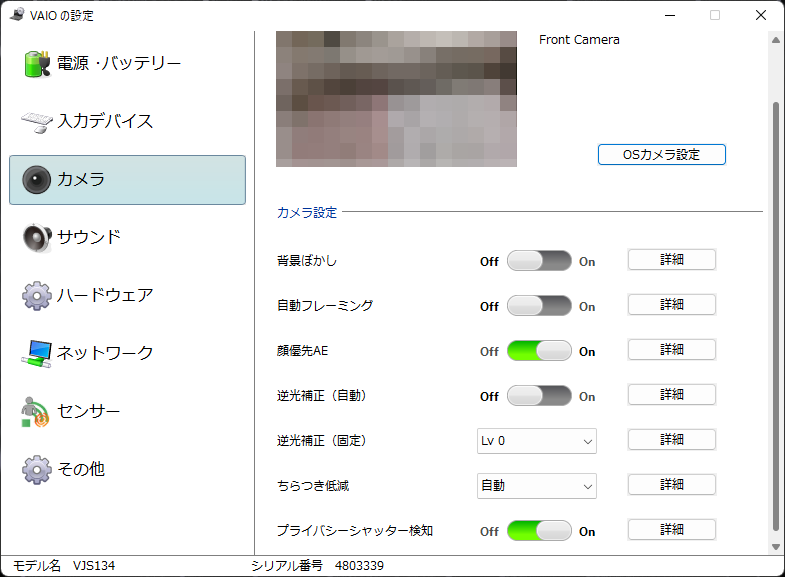Turn off プライバシーシャッター検知 toggle
Viewport: 785px width, 577px height.
[x=539, y=531]
